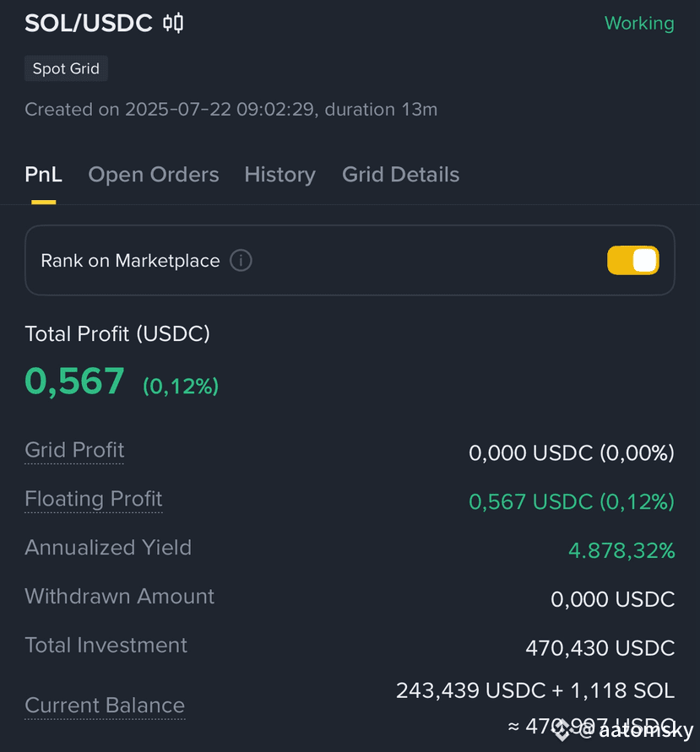Click the Total Investment amount 470,430 USDC

pyautogui.click(x=600, y=648)
